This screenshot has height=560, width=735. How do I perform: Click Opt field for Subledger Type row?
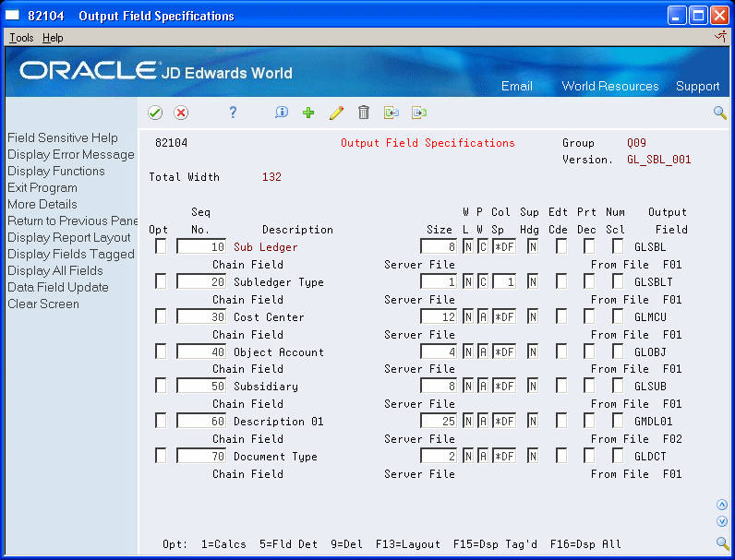161,281
